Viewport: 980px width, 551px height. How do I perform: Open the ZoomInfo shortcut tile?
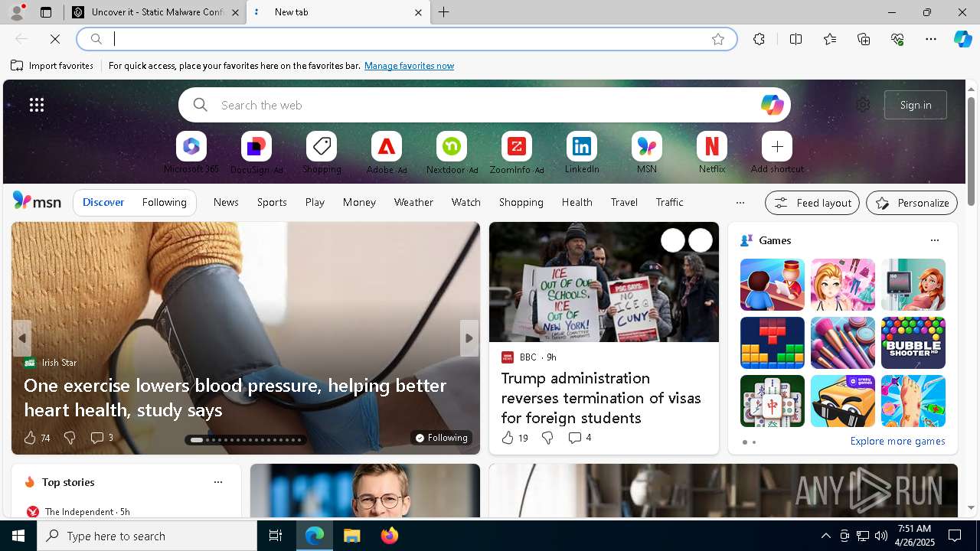coord(517,146)
